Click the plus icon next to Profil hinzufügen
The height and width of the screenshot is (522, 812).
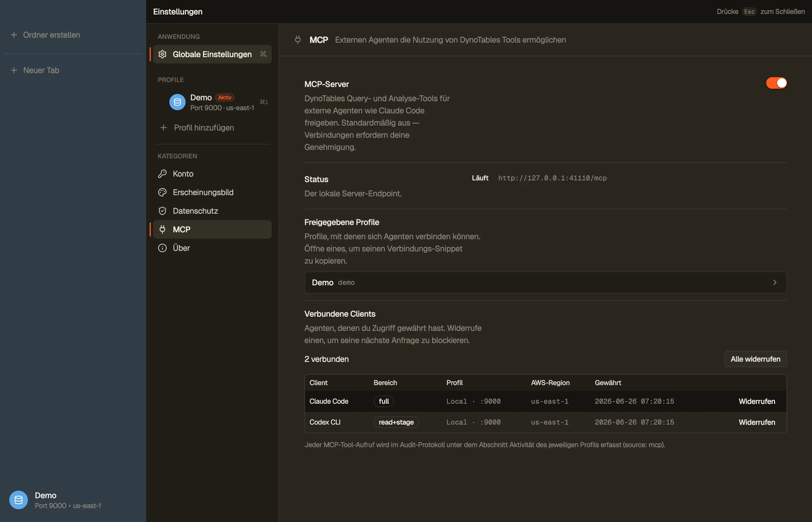click(163, 128)
